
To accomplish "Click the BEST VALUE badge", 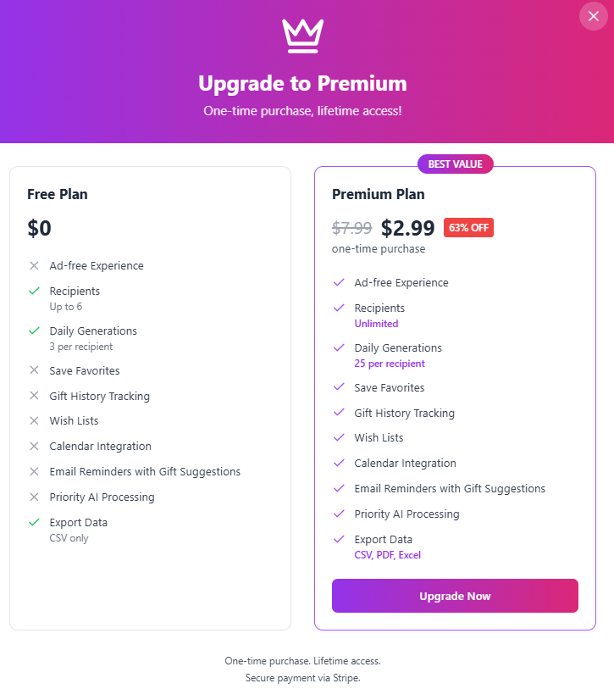I will 455,164.
